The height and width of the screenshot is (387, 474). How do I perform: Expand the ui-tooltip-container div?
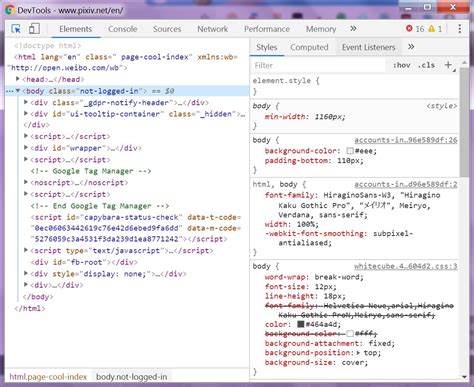coord(26,114)
